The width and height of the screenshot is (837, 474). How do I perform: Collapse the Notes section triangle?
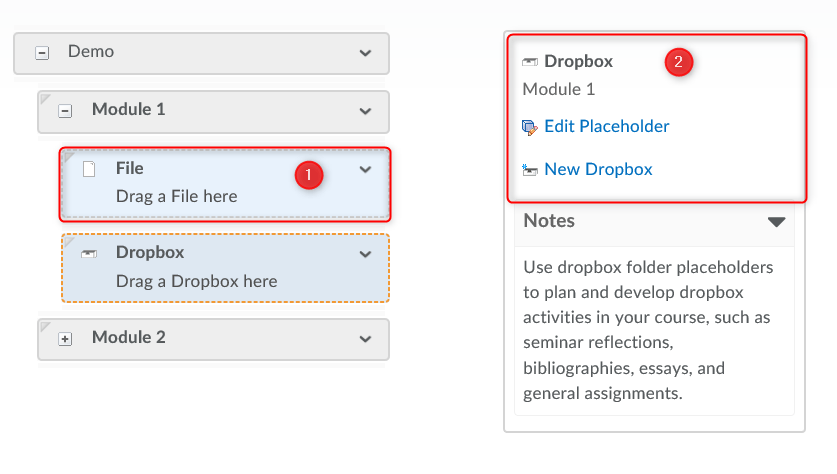click(776, 221)
